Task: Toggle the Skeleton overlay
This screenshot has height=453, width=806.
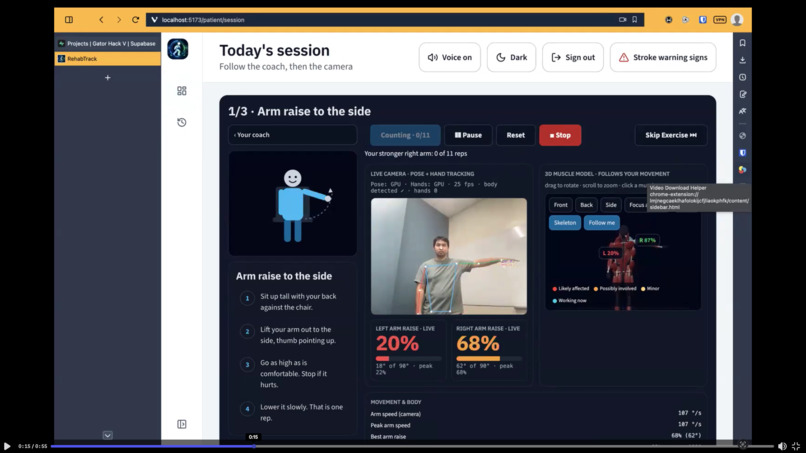Action: (565, 223)
